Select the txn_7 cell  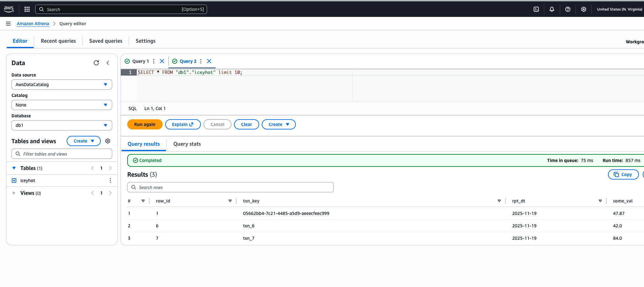pos(249,238)
